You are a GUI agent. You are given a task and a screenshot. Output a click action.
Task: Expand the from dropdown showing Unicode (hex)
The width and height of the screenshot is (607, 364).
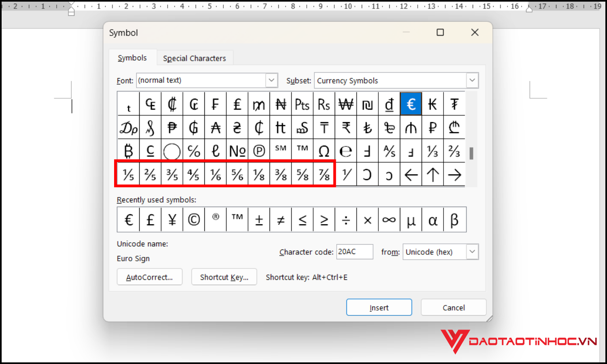click(x=472, y=252)
